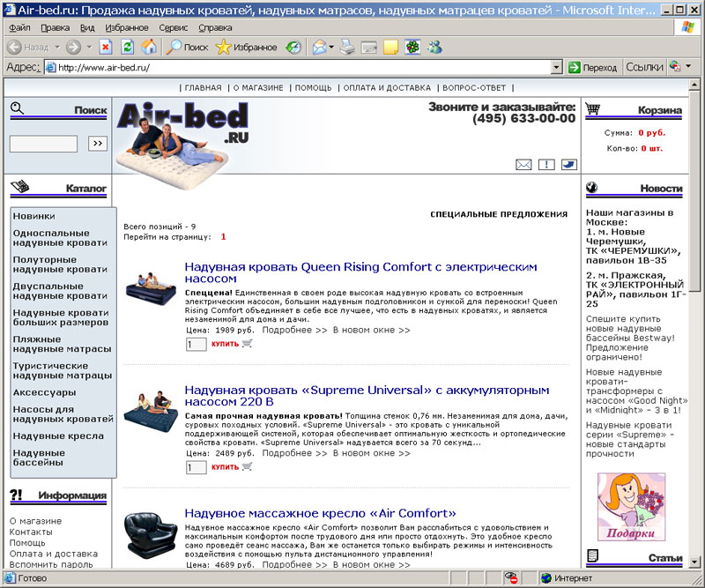Open Избранное favorites star button

(x=246, y=47)
